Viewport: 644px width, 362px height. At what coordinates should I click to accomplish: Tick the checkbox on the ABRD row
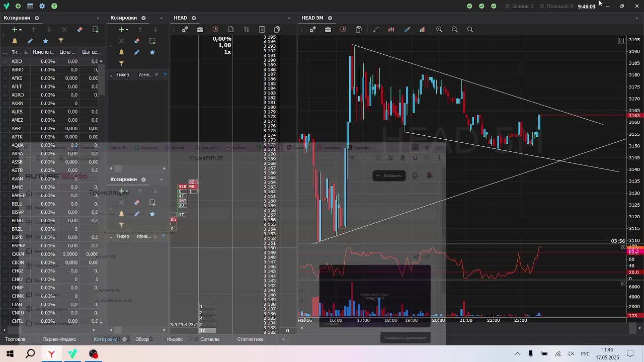5,70
